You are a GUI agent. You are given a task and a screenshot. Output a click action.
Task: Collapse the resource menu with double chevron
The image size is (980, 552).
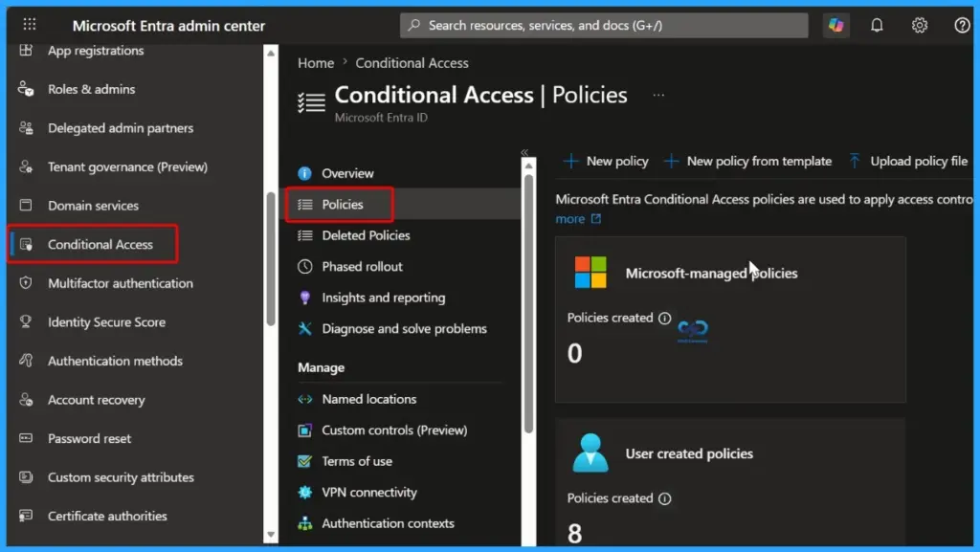coord(524,152)
